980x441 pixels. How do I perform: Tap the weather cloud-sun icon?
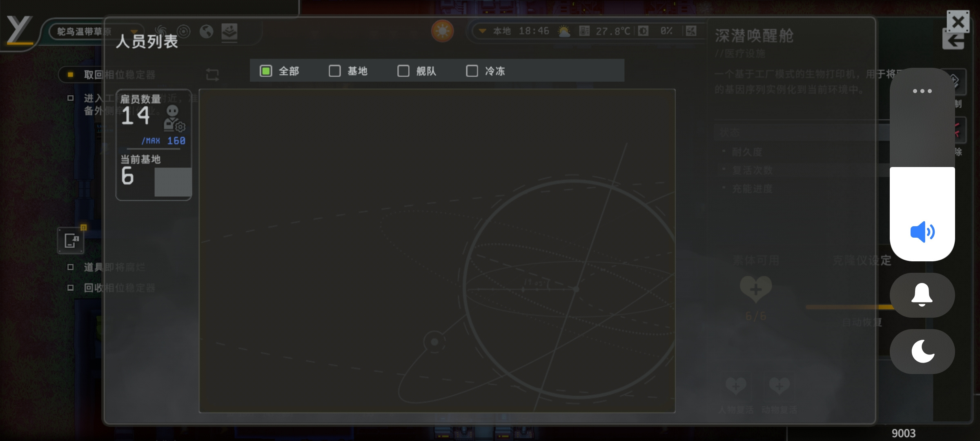coord(564,31)
